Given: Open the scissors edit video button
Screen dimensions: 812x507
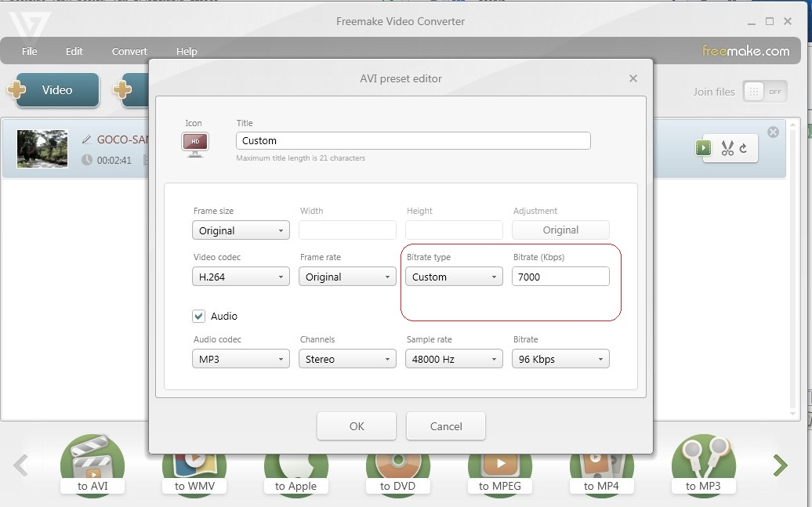Looking at the screenshot, I should coord(730,147).
